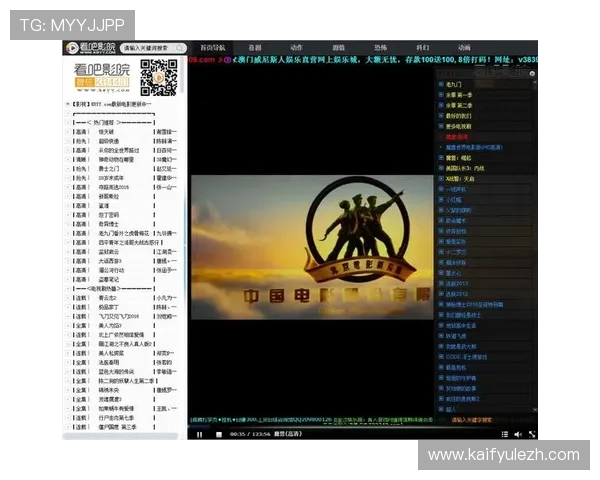This screenshot has height=480, width=600.
Task: Open 老九门番外之虎骨梅花 entry
Action: pos(124,233)
